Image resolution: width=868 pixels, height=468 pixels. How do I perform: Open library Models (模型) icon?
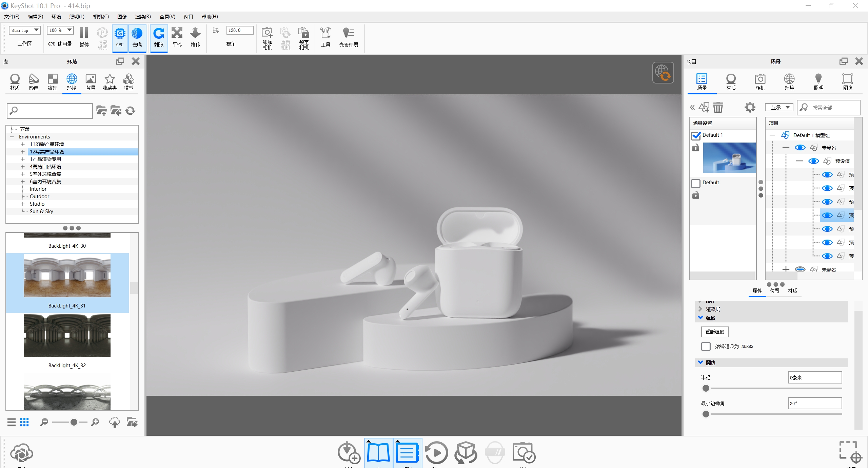click(129, 79)
